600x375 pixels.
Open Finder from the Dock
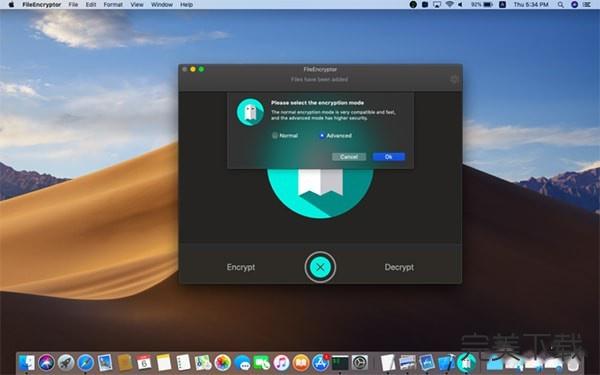click(x=26, y=362)
